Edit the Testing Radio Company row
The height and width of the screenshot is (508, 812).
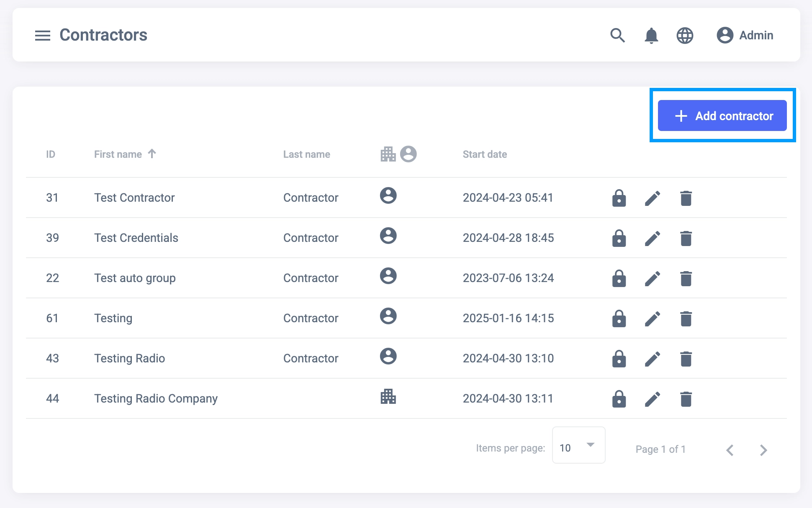coord(652,399)
